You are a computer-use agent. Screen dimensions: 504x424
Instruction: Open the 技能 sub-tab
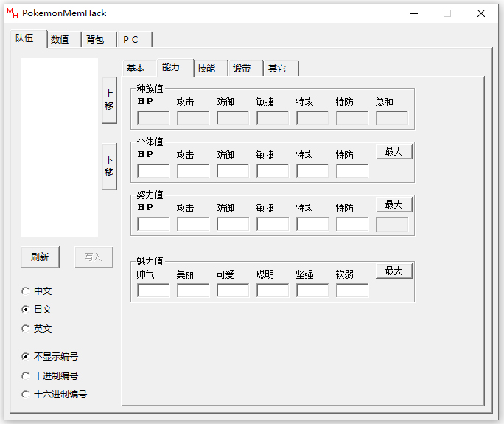pyautogui.click(x=211, y=68)
